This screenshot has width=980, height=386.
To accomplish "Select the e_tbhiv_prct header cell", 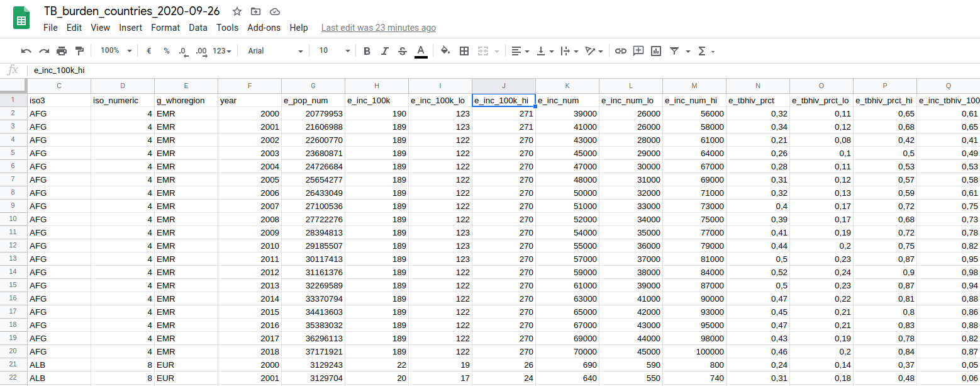I will (758, 100).
